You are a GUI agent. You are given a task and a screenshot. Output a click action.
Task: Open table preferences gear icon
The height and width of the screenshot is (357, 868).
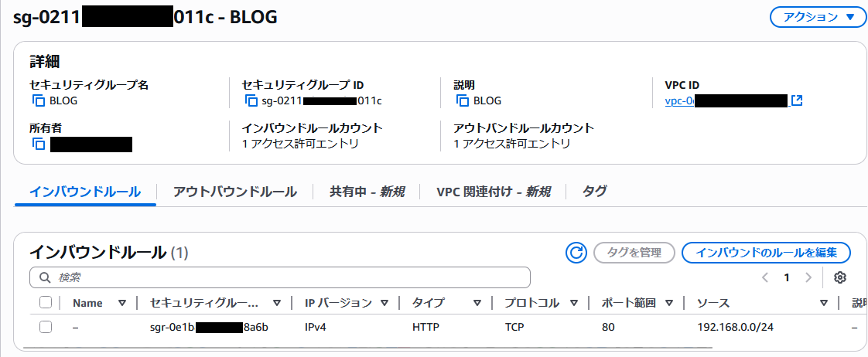841,277
